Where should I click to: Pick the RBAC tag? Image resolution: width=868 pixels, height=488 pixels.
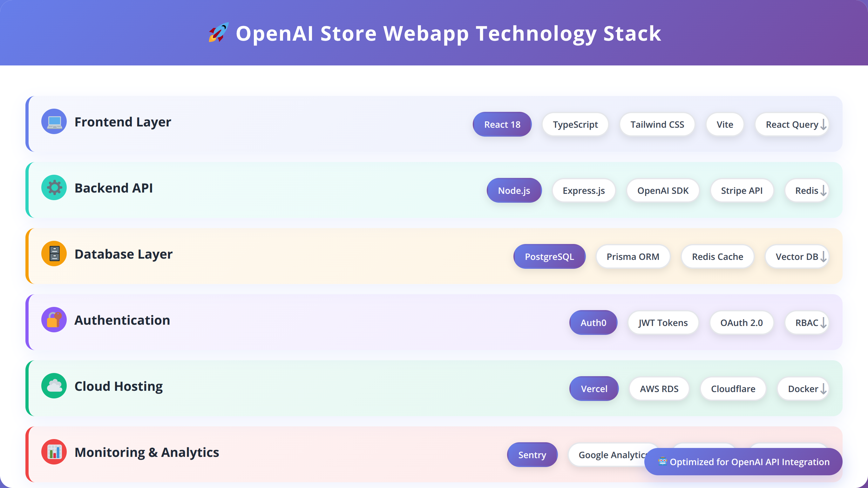[x=807, y=322]
